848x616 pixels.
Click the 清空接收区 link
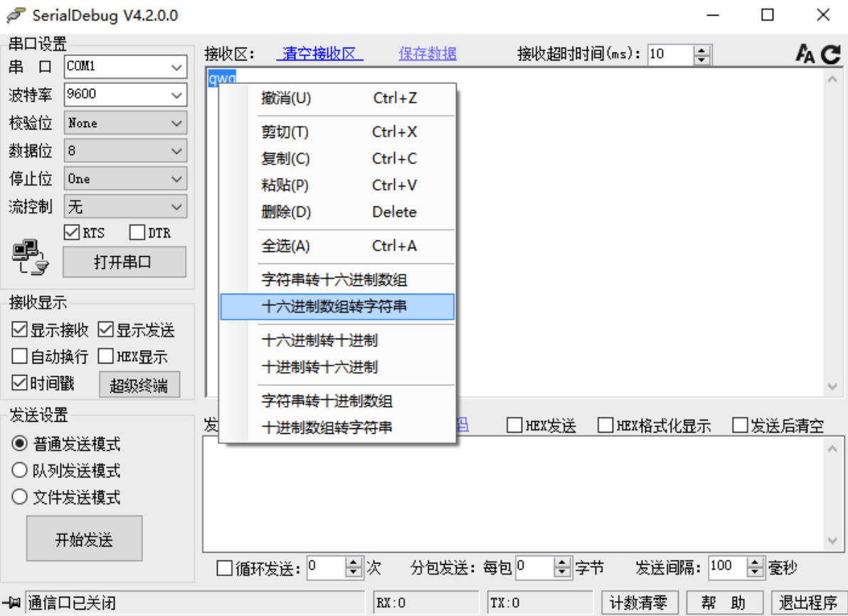319,53
